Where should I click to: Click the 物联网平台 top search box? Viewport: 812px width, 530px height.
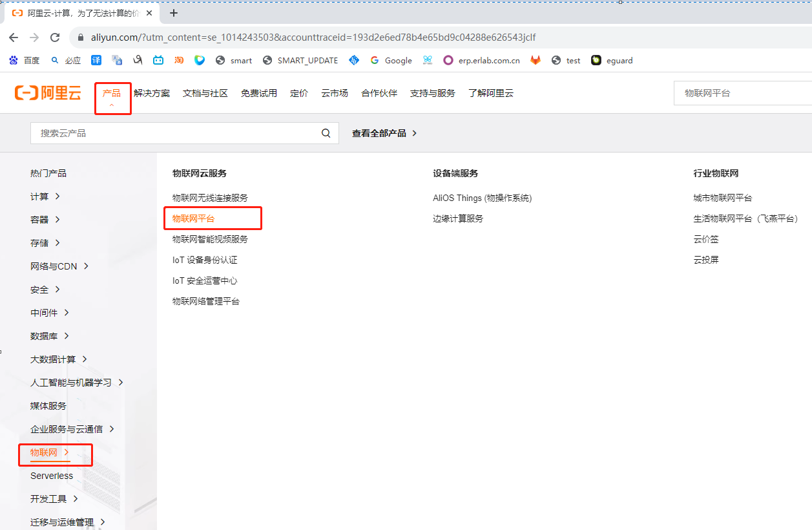pos(743,93)
